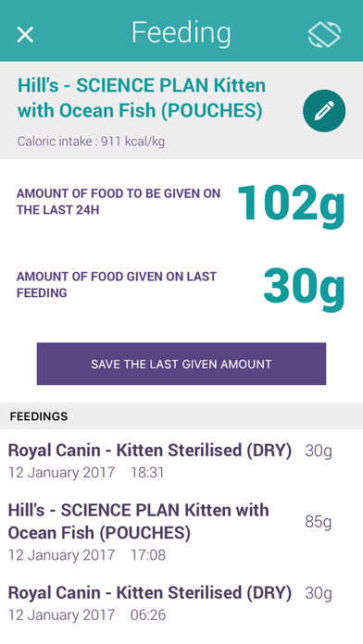Tap the 30g amount of the 18:31 feeding
The image size is (363, 644).
(319, 452)
